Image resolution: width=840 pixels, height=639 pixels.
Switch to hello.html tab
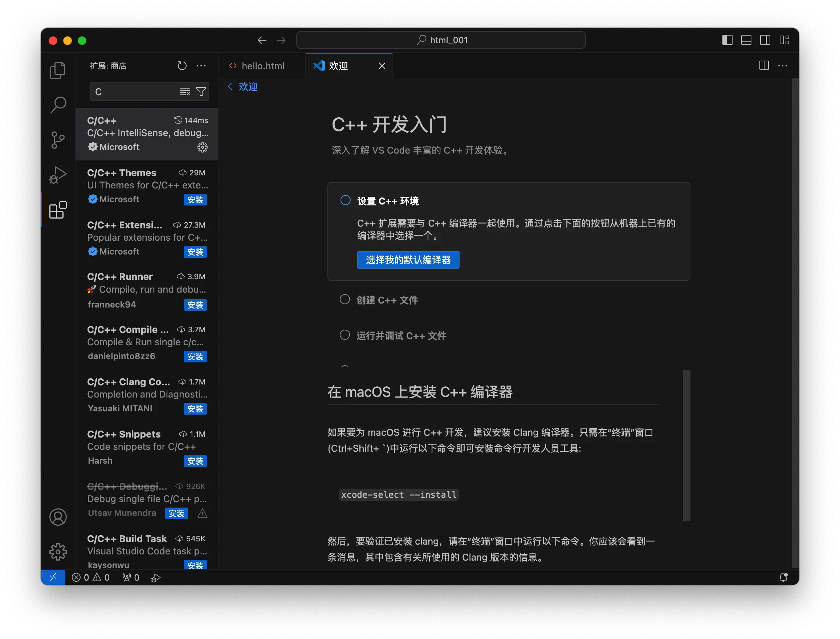pyautogui.click(x=262, y=66)
